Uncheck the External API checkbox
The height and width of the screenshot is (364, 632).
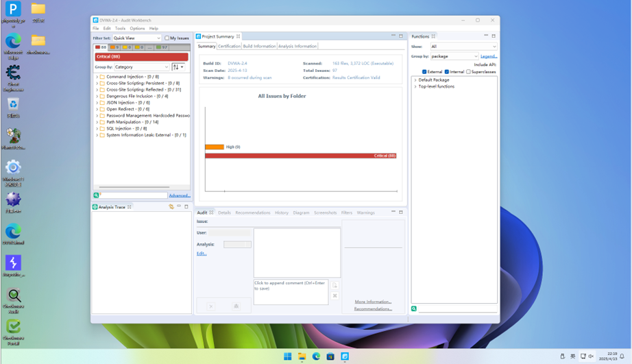click(424, 72)
